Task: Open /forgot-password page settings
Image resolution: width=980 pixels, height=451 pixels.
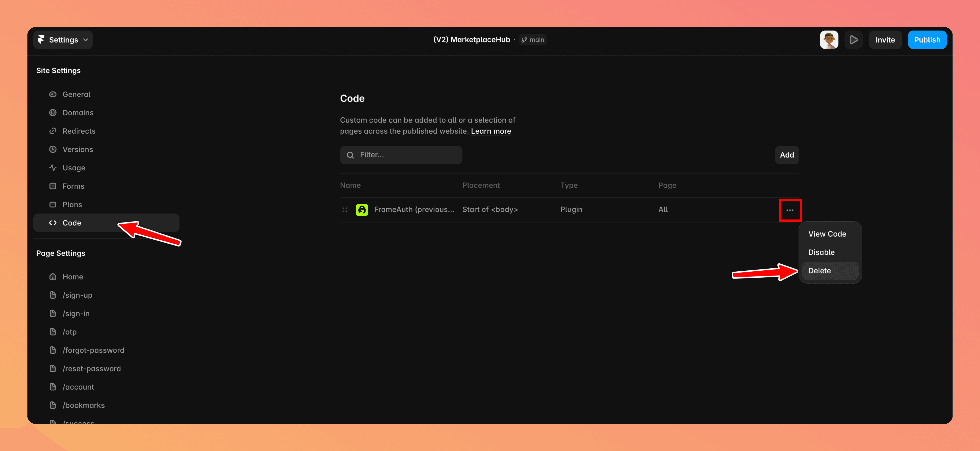Action: [x=107, y=350]
